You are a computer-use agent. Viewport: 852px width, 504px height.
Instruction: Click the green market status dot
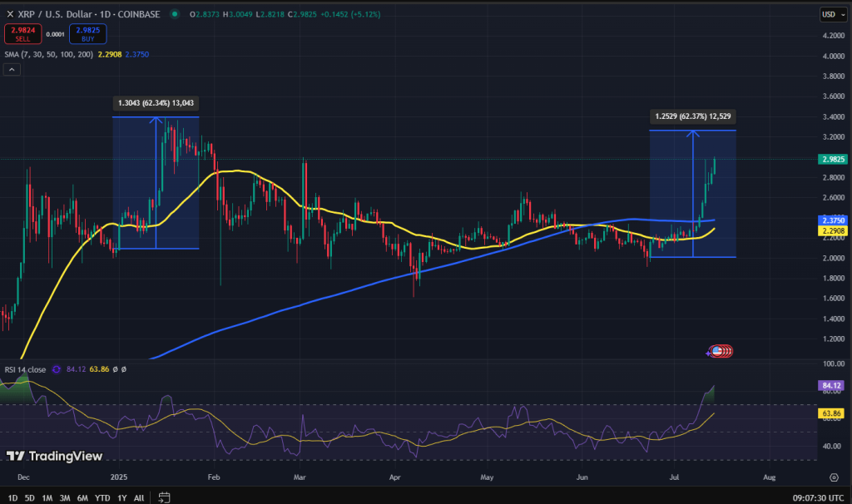pos(175,14)
